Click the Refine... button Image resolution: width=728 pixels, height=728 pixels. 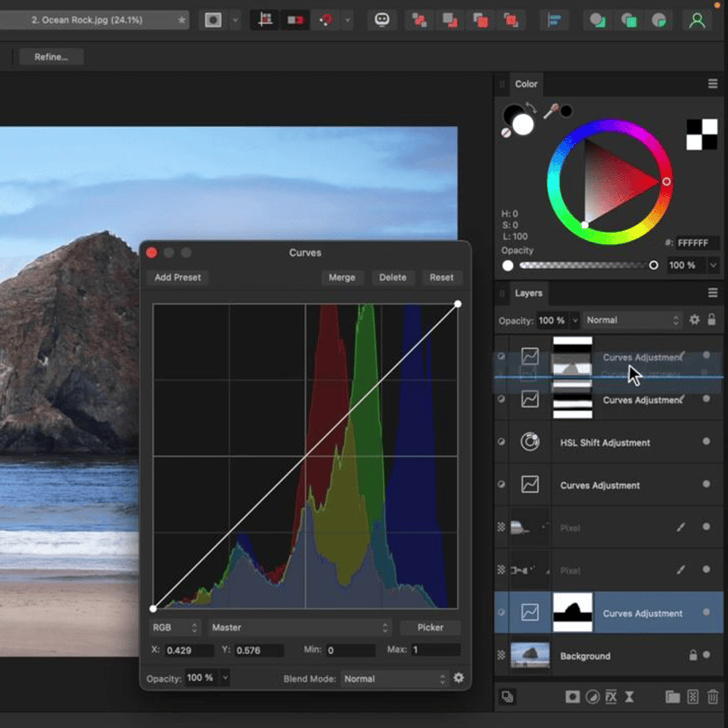tap(51, 57)
